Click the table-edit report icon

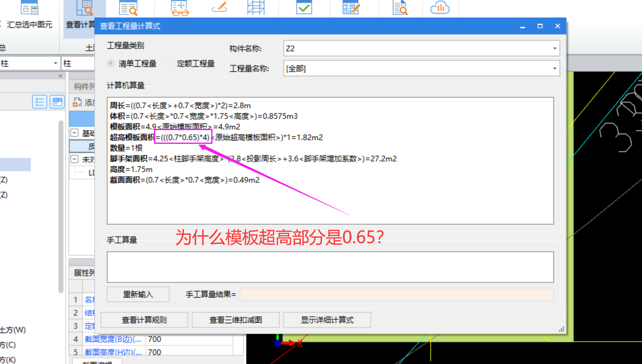351,8
